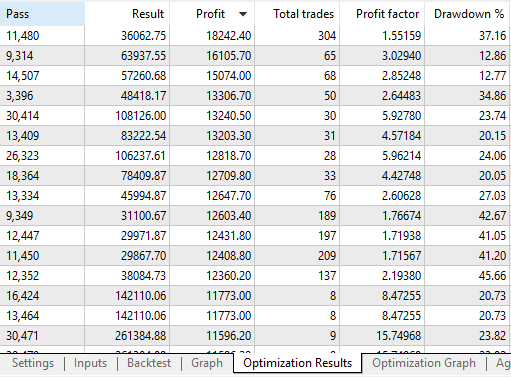Click result value 83222.54

pyautogui.click(x=143, y=136)
